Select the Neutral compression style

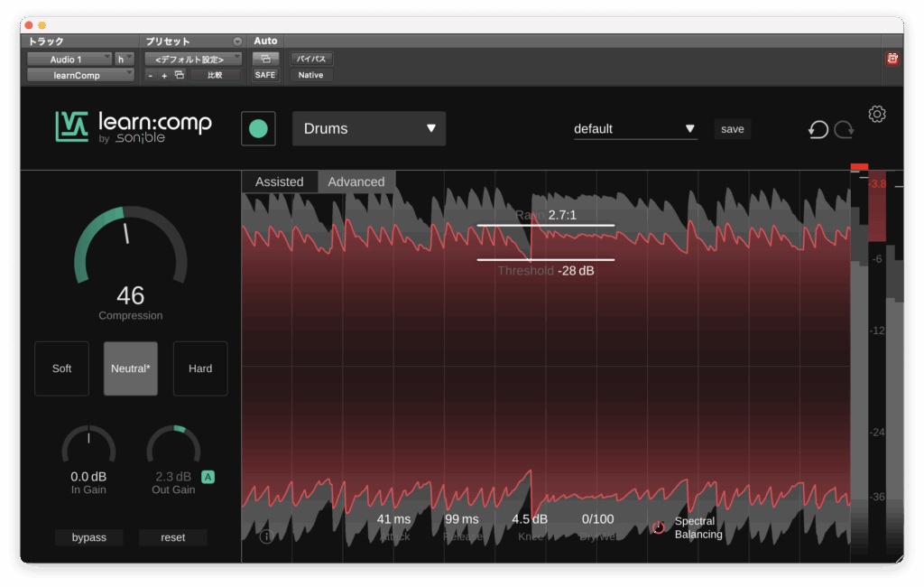(131, 368)
